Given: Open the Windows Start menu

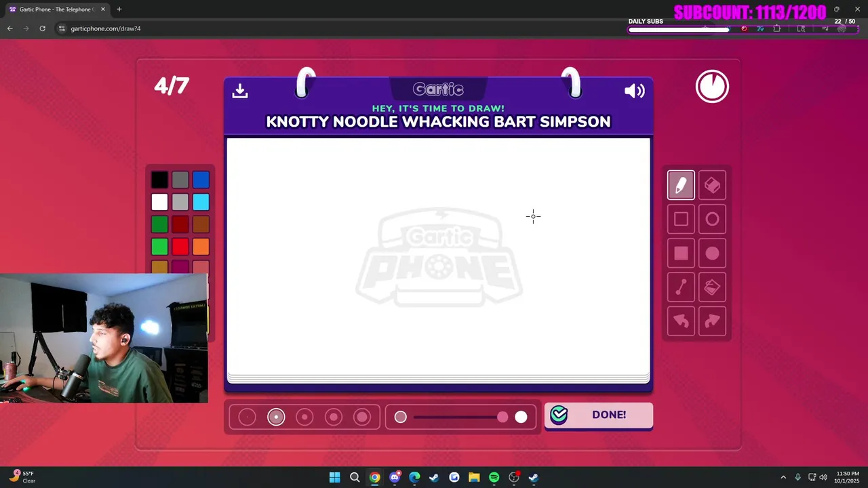Looking at the screenshot, I should [334, 477].
